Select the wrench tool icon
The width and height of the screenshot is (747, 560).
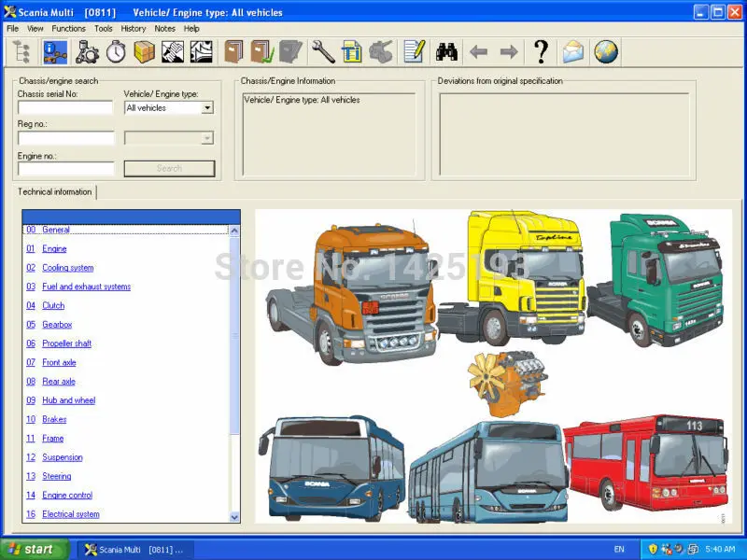(323, 51)
